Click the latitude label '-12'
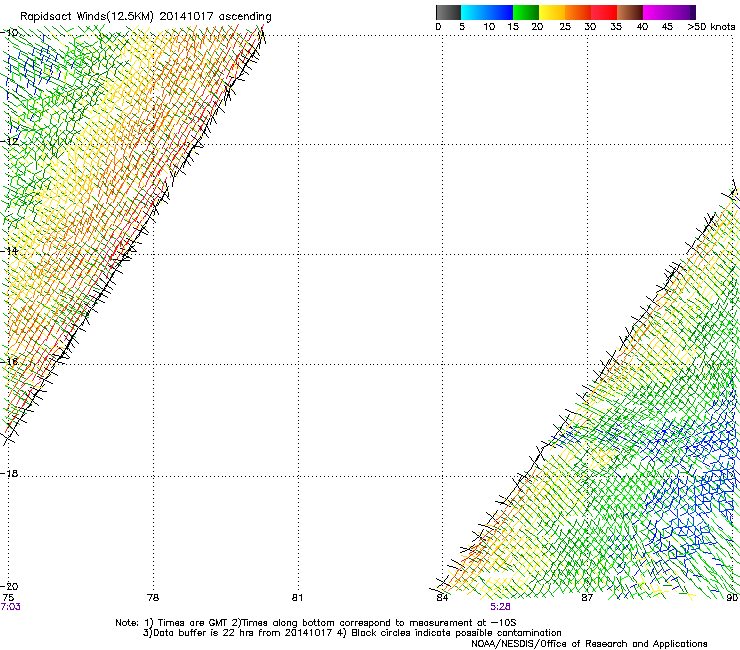 [10, 141]
